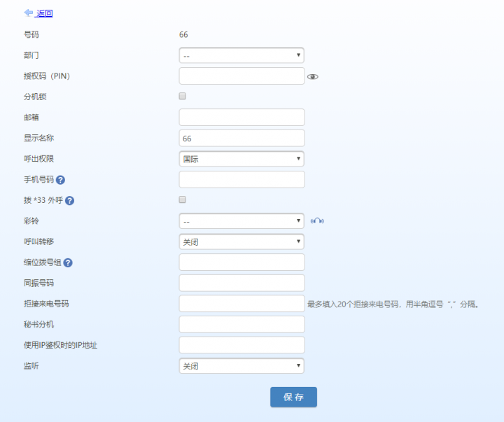Focus the 显示名称 field containing 66
Image resolution: width=504 pixels, height=422 pixels.
tap(241, 138)
